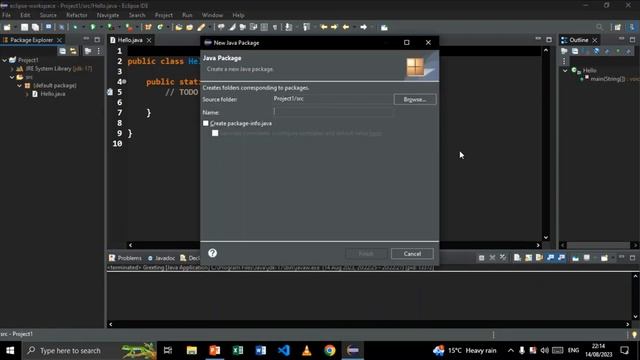Image resolution: width=640 pixels, height=360 pixels.
Task: Open VLC media player from taskbar
Action: (307, 350)
